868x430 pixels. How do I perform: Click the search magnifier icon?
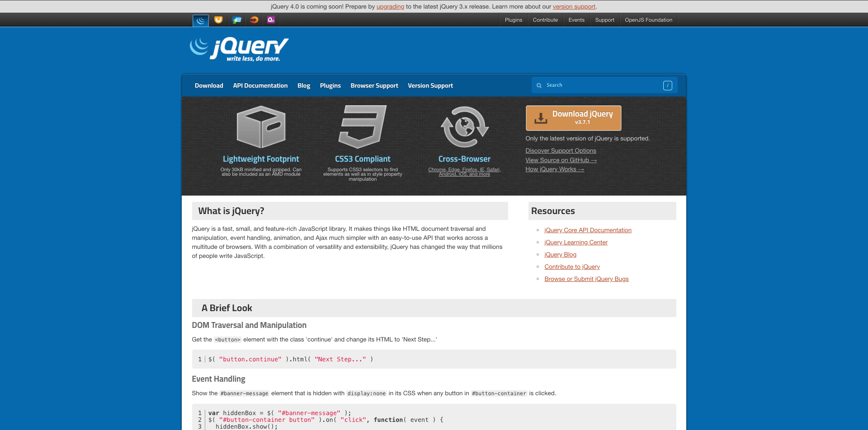pyautogui.click(x=539, y=85)
